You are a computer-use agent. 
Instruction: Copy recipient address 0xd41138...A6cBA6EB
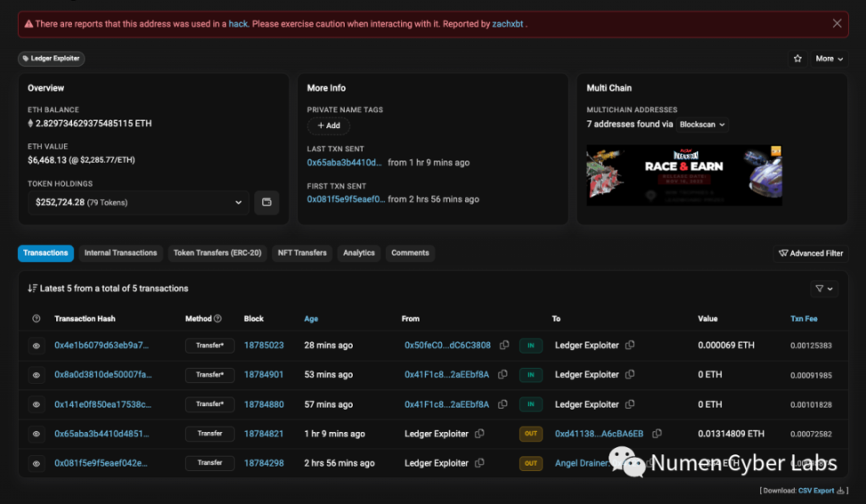pyautogui.click(x=658, y=434)
